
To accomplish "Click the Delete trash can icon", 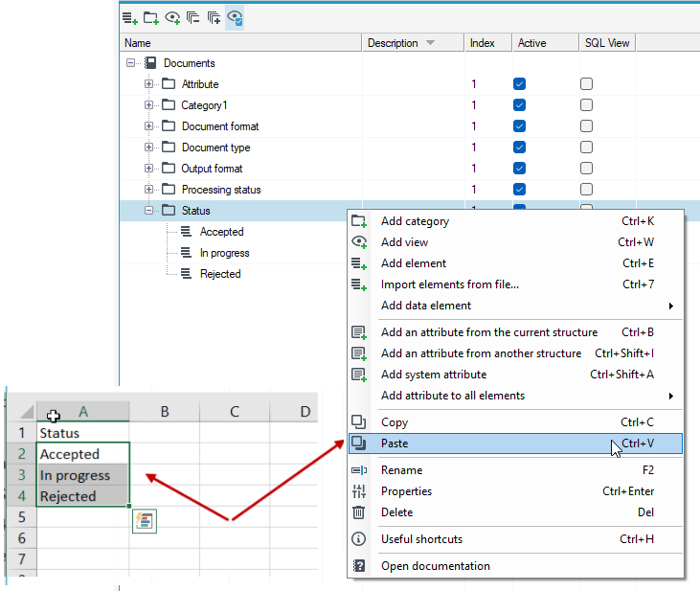I will coord(359,512).
